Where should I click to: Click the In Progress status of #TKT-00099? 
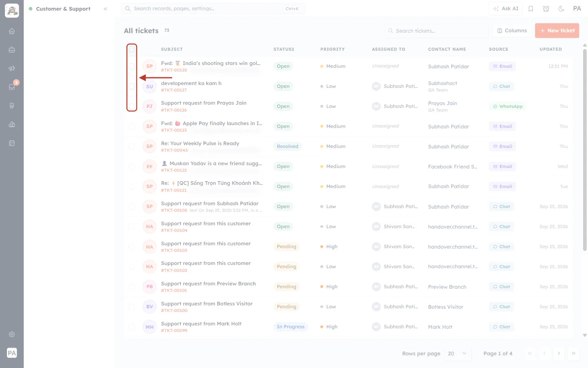tap(291, 327)
